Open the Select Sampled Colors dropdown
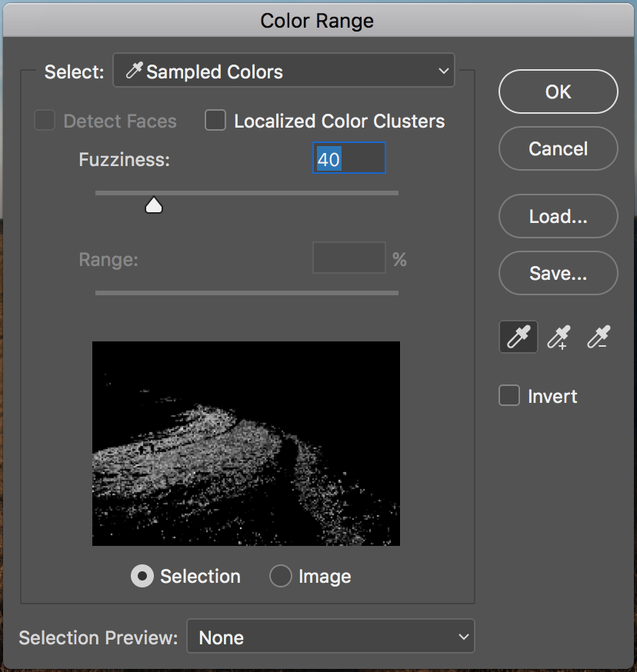This screenshot has width=637, height=672. pyautogui.click(x=284, y=72)
